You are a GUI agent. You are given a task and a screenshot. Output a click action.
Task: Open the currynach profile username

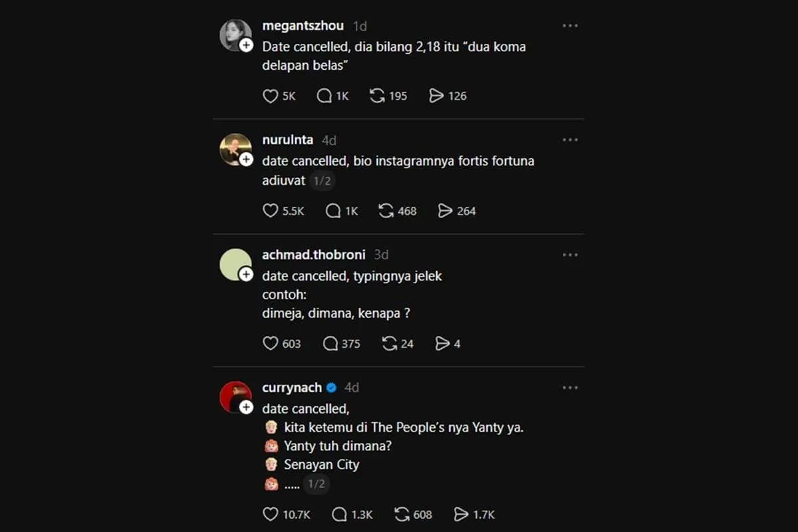292,387
